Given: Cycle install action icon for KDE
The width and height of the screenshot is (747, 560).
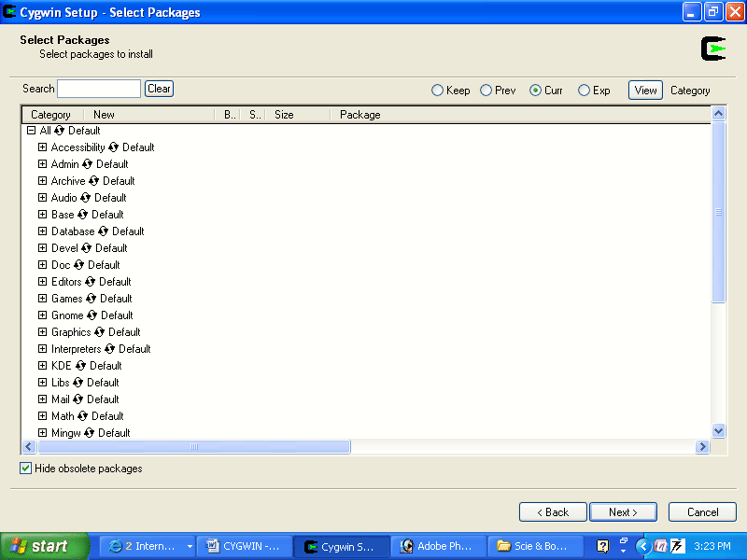Looking at the screenshot, I should pyautogui.click(x=80, y=366).
